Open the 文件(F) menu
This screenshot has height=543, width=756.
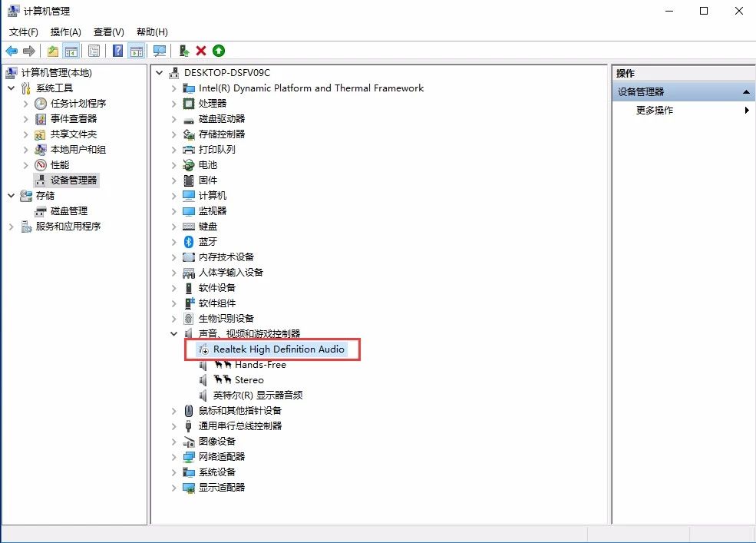click(x=24, y=31)
